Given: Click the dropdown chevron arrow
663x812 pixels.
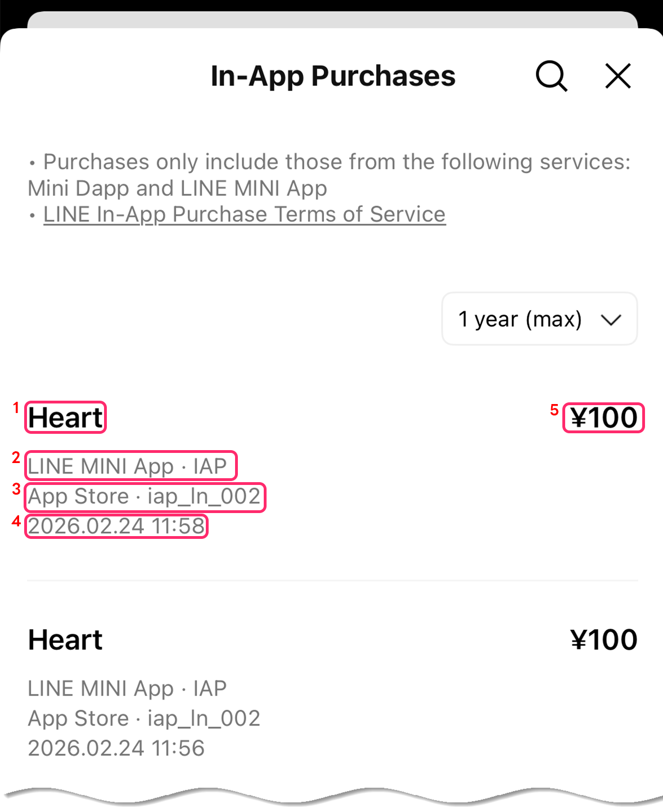Looking at the screenshot, I should pyautogui.click(x=611, y=320).
